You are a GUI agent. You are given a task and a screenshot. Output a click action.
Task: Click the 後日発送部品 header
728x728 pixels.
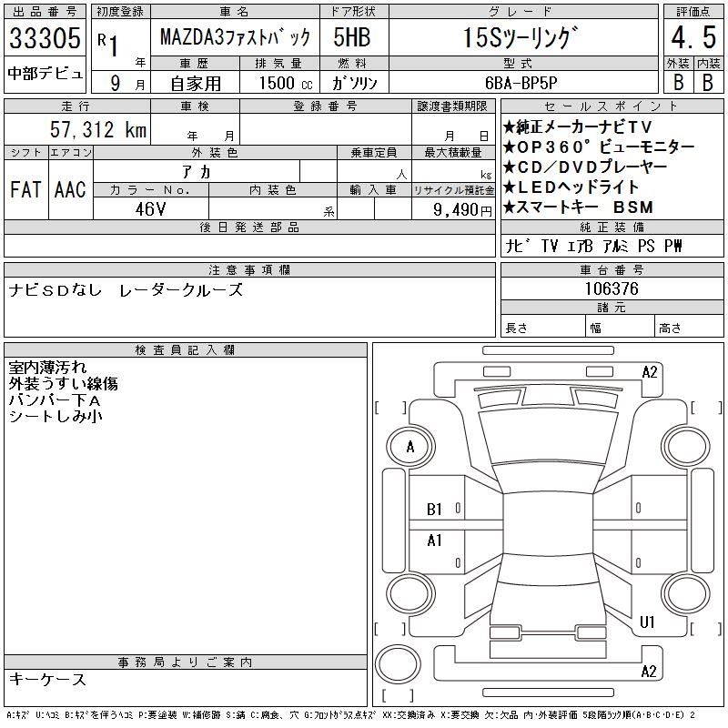point(249,227)
